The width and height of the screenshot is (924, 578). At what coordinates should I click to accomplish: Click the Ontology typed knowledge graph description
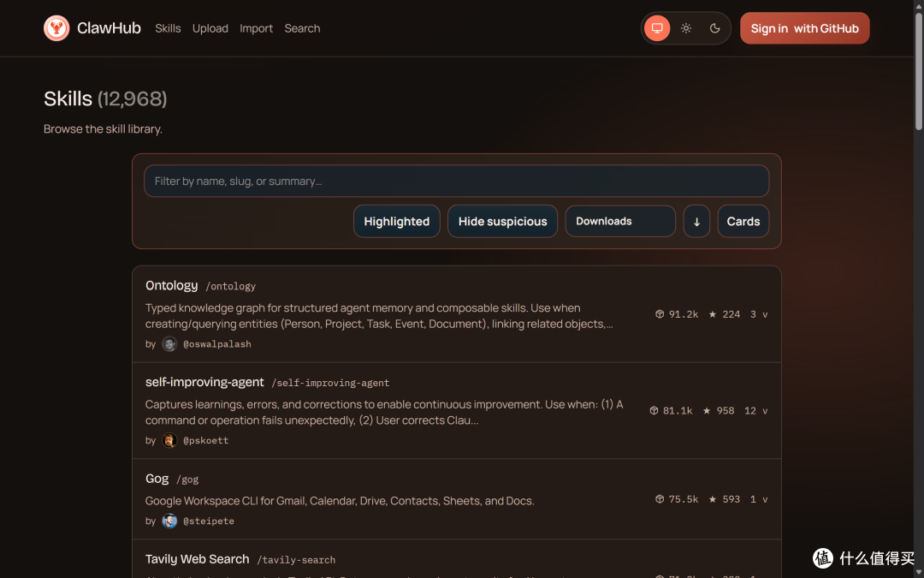[380, 315]
